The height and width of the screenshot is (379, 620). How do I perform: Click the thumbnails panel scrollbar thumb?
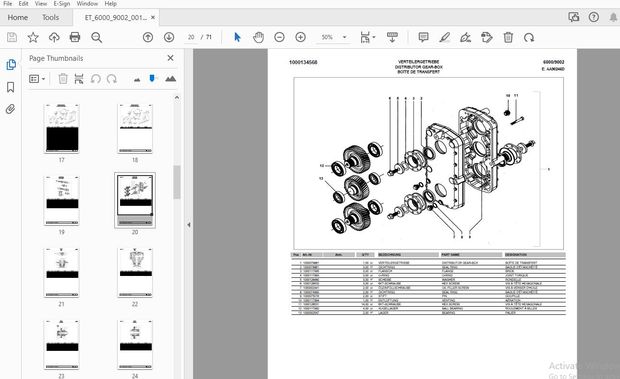[x=177, y=182]
